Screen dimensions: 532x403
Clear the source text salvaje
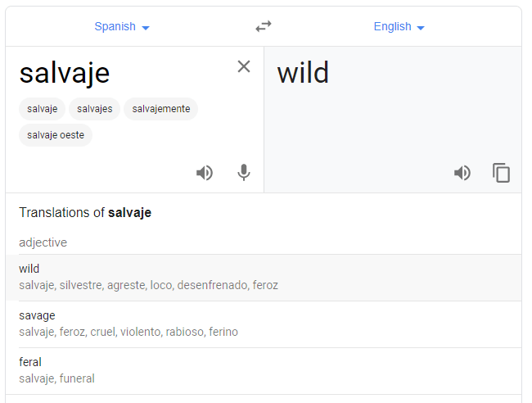[x=244, y=66]
